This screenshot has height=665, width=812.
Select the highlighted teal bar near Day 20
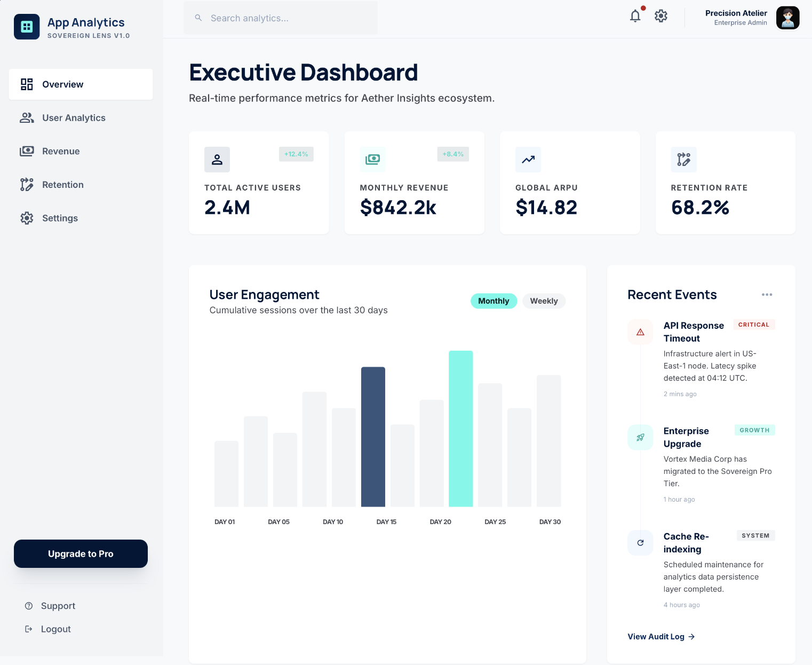pos(461,427)
